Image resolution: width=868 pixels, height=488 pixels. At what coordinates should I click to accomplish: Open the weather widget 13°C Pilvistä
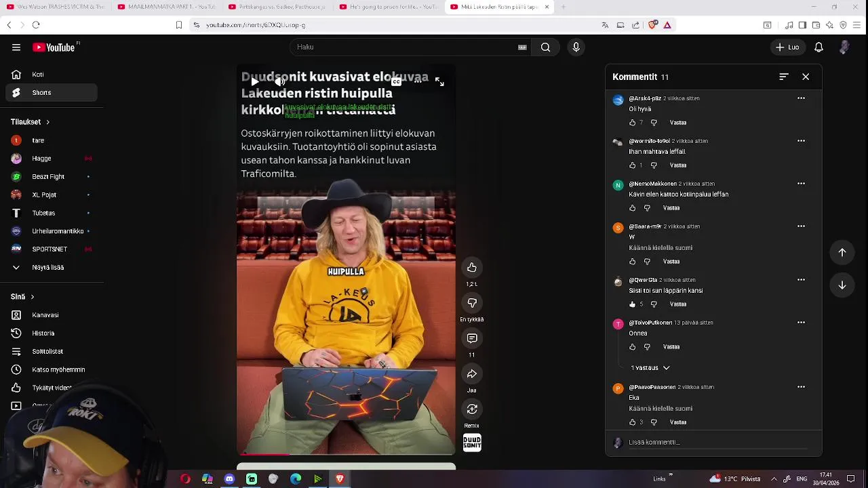[734, 479]
